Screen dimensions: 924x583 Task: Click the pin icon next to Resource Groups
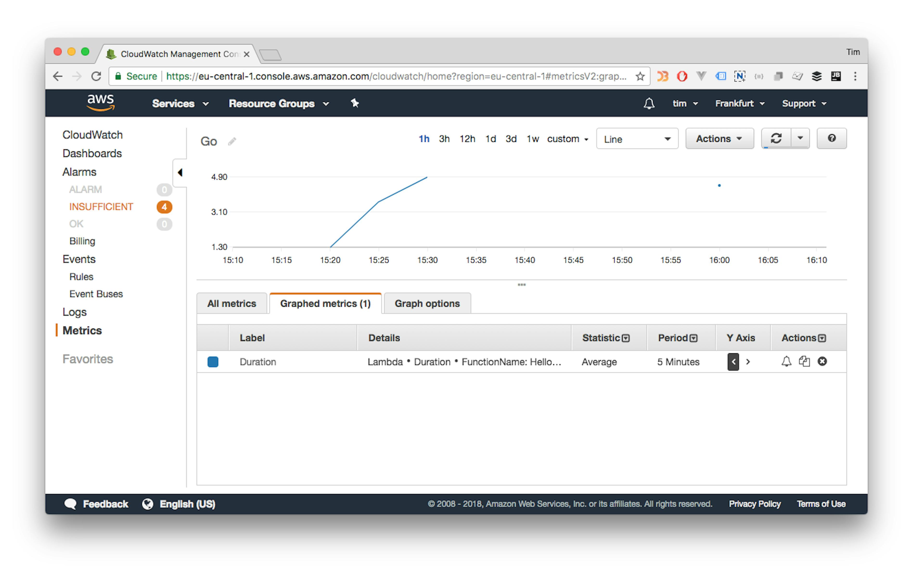pyautogui.click(x=354, y=103)
